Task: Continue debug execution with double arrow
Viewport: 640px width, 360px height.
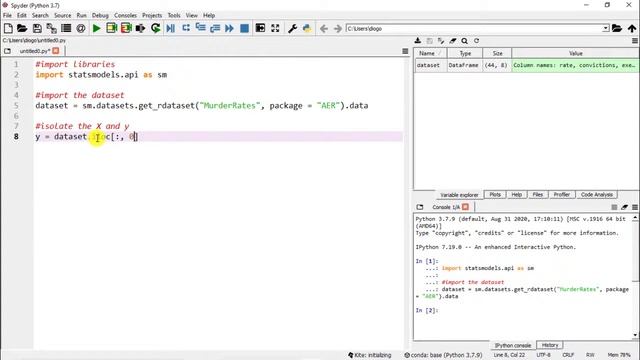Action: [229, 28]
